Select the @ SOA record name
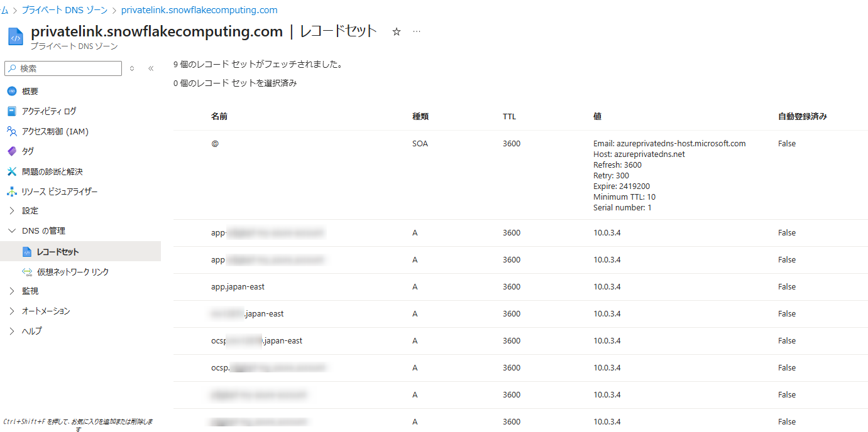Image resolution: width=868 pixels, height=432 pixels. [x=215, y=143]
